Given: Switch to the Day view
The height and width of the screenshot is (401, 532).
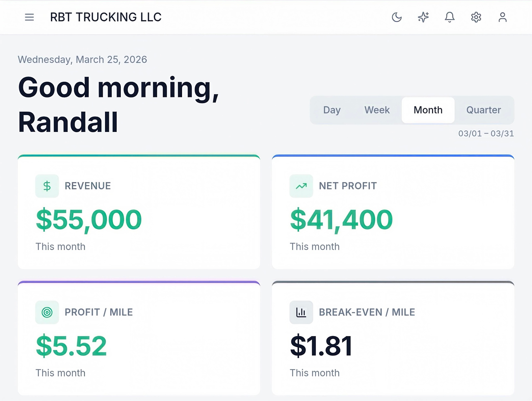Looking at the screenshot, I should coord(332,110).
